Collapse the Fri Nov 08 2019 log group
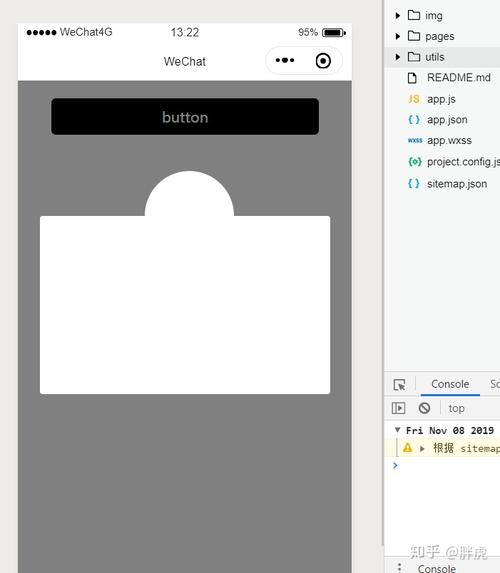This screenshot has height=573, width=500. pos(397,430)
